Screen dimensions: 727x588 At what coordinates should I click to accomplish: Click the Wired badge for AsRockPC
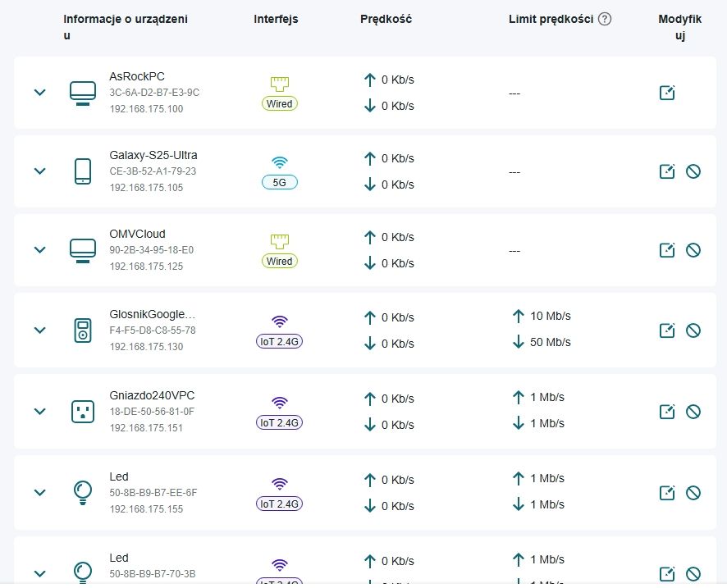(280, 104)
